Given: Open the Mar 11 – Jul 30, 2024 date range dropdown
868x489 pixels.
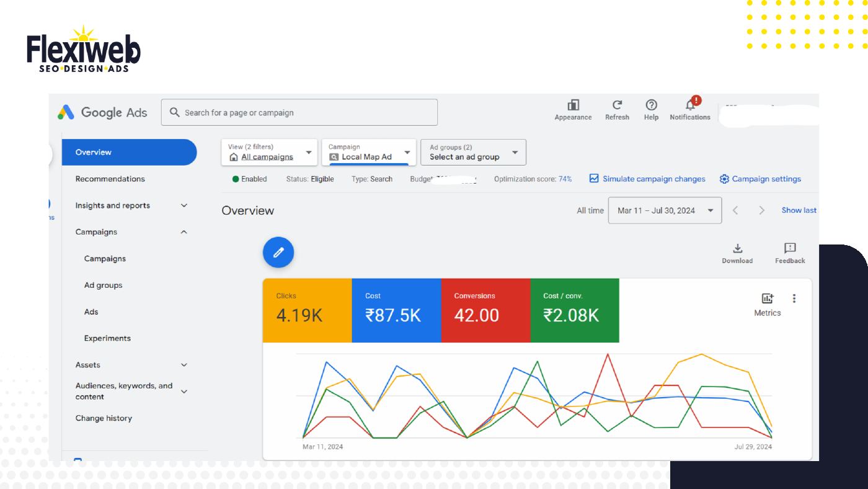Looking at the screenshot, I should click(665, 210).
